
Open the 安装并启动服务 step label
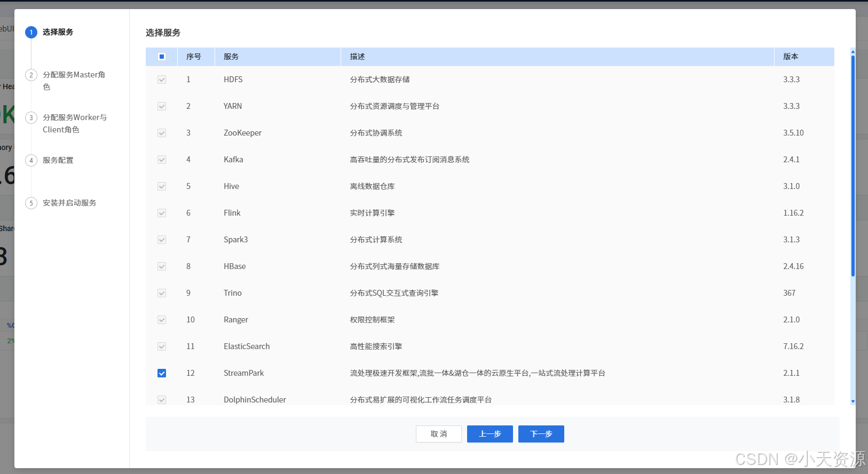pos(69,203)
